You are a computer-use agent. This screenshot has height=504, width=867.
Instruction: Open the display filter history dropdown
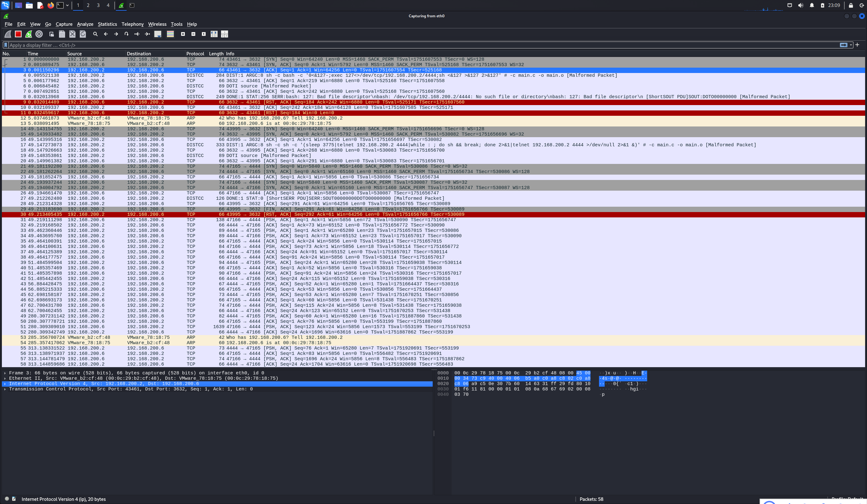pyautogui.click(x=851, y=45)
